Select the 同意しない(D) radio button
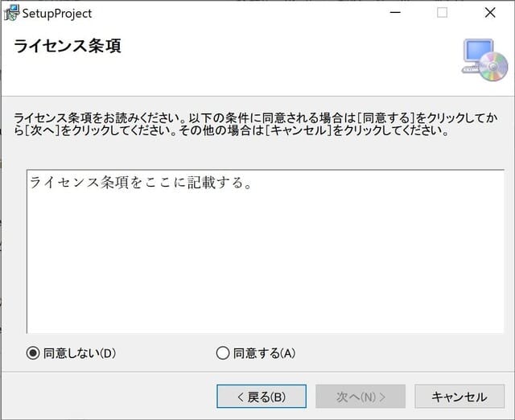The height and width of the screenshot is (420, 515). pos(33,352)
